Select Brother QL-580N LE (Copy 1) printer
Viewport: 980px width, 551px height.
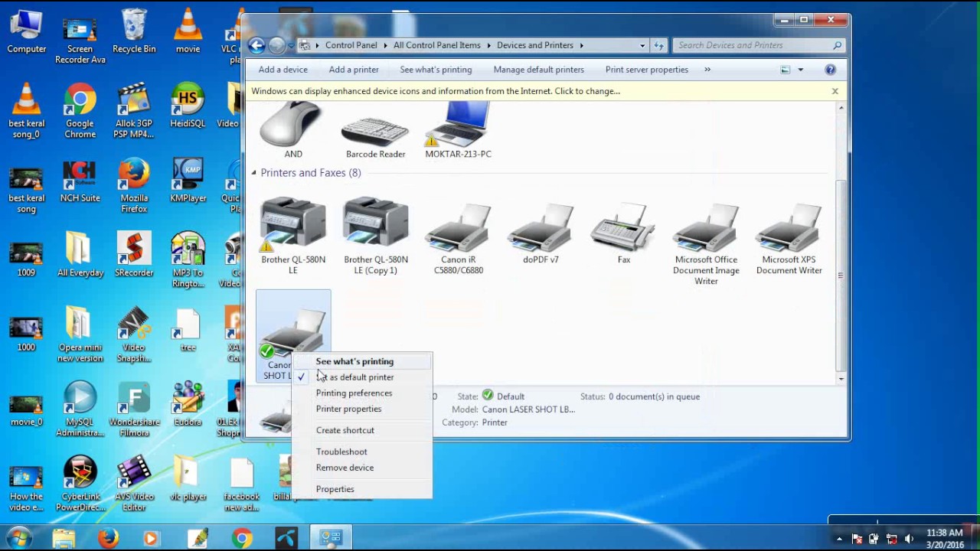(375, 234)
